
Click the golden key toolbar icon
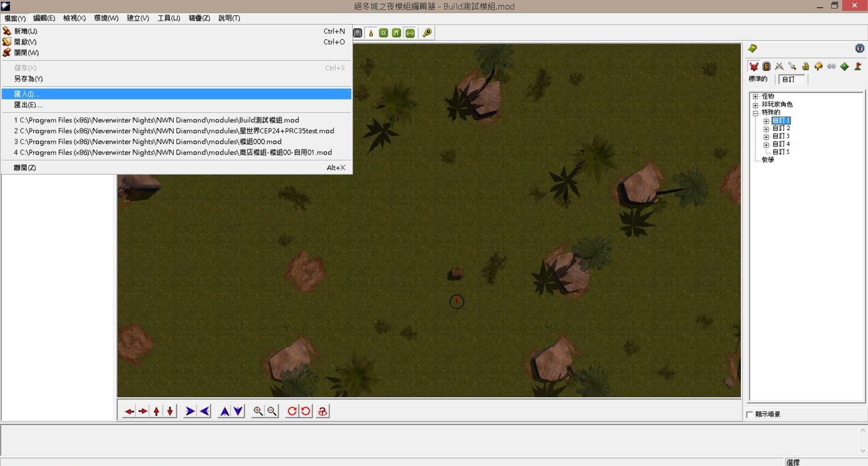[x=427, y=33]
